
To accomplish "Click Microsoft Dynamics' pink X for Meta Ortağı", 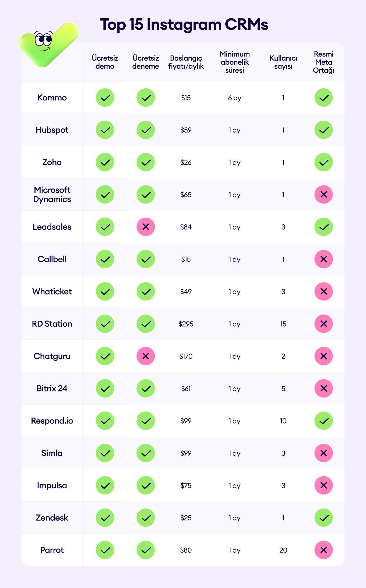I will pyautogui.click(x=323, y=194).
